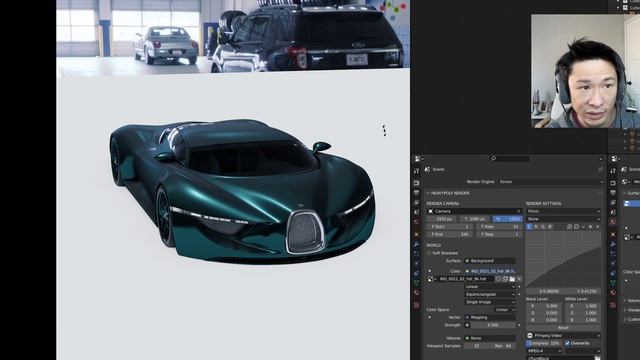Browse output path folder icon

[597, 358]
